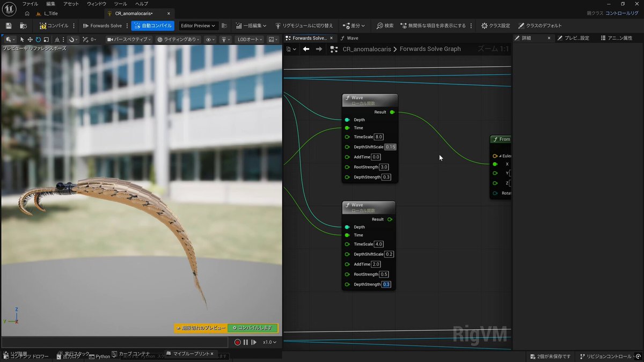Navigate back with the graph left arrow
This screenshot has width=644, height=362.
306,49
